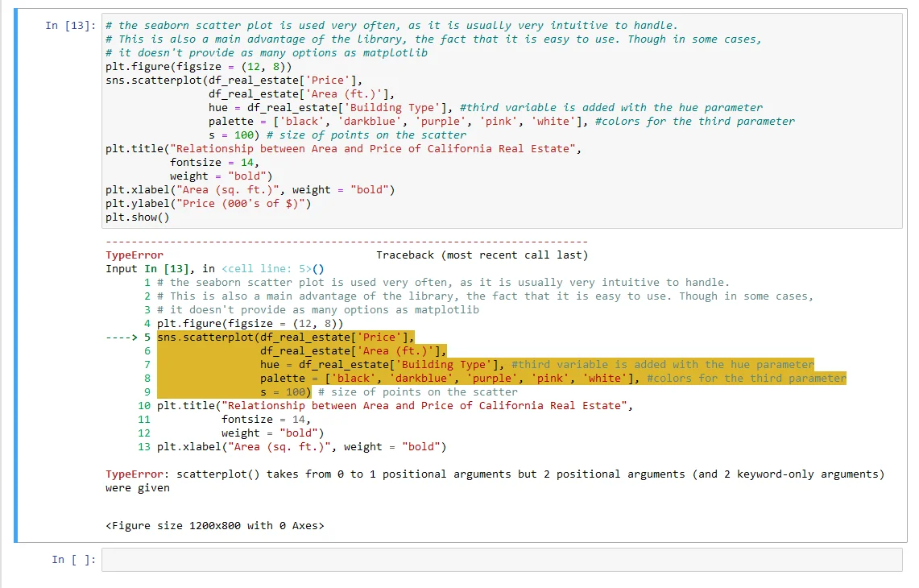Click the '<Figure size 1200x800 with 0 Axes>' output

(214, 526)
